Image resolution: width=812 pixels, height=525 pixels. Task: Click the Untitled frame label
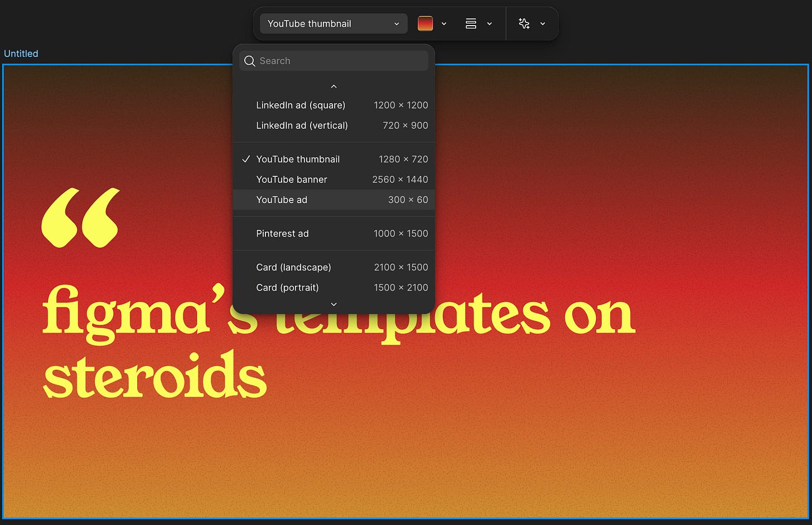(21, 54)
